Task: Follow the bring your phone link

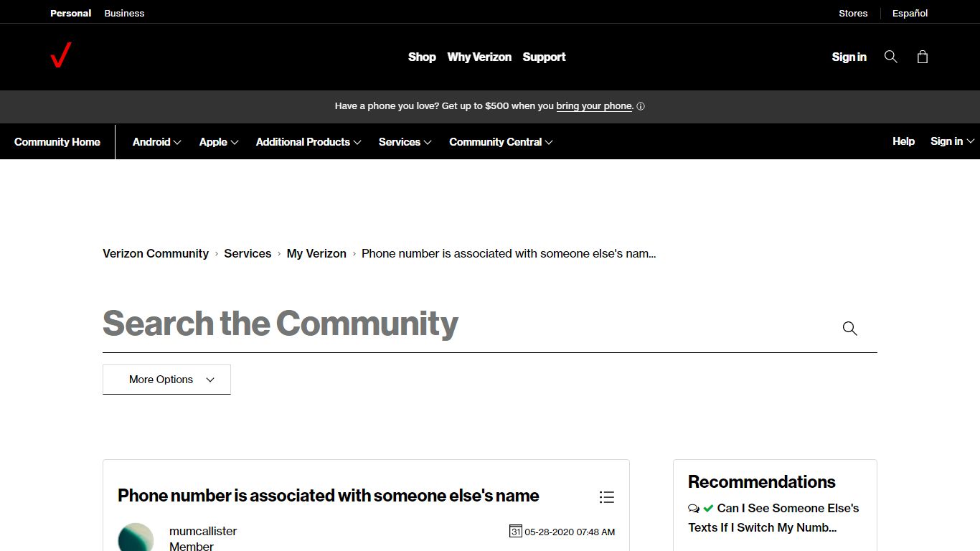Action: tap(594, 106)
